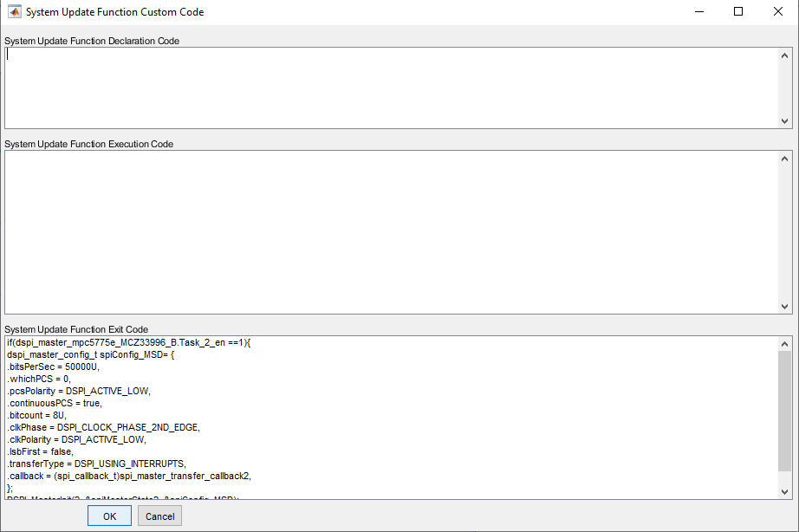Click the line '.transferType = DSPI_USING_INTERRUPTS,'
This screenshot has width=799, height=532.
tap(97, 464)
